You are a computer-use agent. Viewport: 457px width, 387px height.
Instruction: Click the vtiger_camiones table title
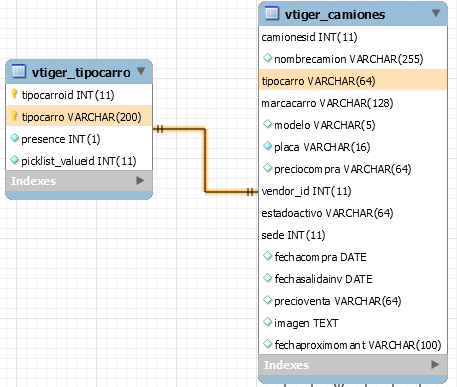coord(335,14)
